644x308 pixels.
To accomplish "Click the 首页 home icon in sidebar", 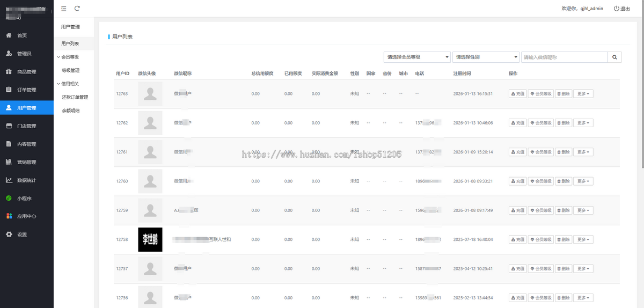I will click(x=9, y=35).
